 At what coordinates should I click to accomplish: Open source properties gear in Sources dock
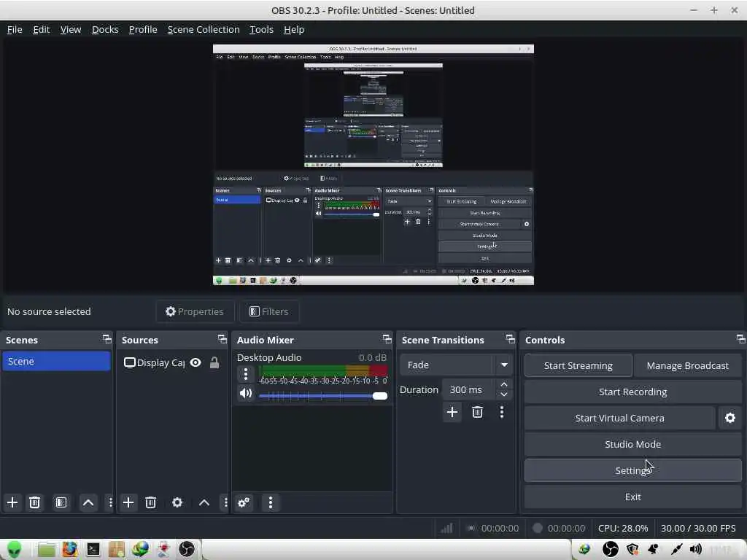click(177, 502)
